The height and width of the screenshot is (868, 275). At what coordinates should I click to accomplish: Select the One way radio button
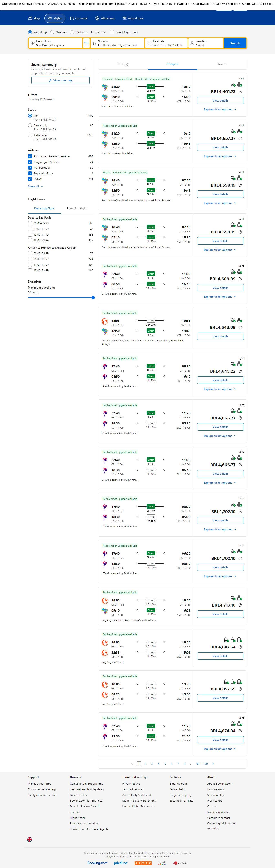52,32
